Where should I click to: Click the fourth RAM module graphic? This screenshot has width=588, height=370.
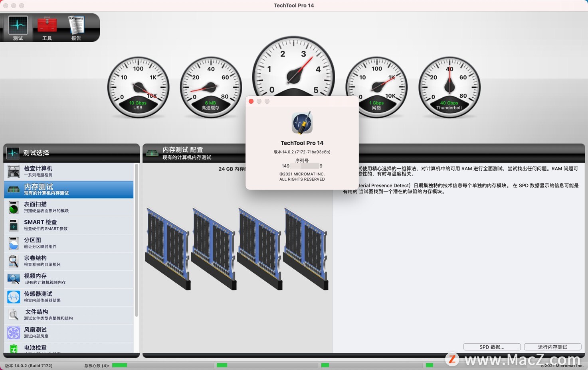(305, 248)
